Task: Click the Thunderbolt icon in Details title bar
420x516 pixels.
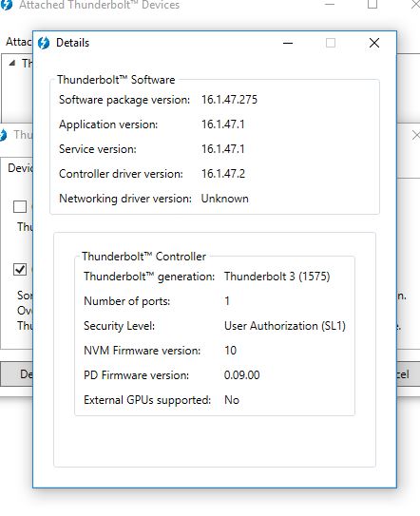Action: point(44,43)
